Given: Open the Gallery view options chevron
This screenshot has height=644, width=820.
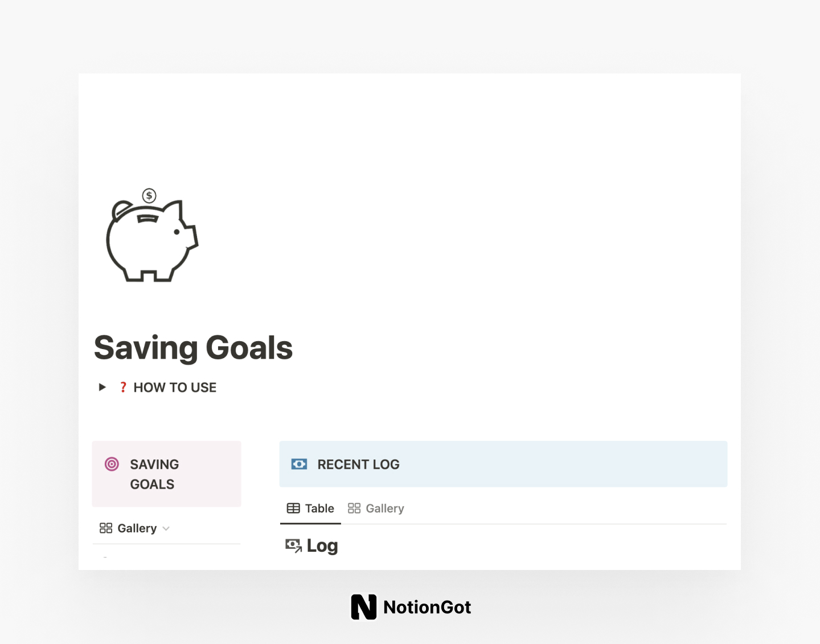Looking at the screenshot, I should (166, 528).
